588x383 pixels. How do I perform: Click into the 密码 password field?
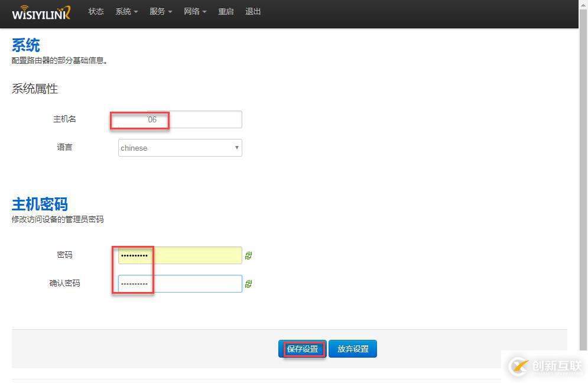pos(180,255)
